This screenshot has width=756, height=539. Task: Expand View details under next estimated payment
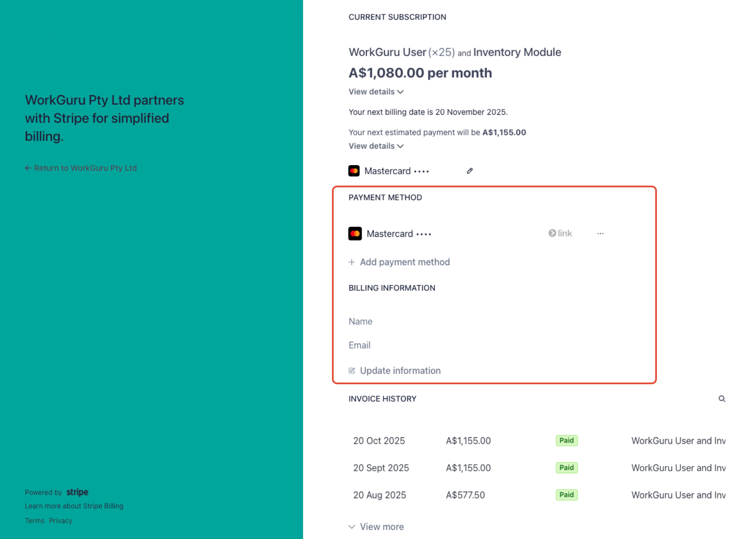pyautogui.click(x=376, y=146)
